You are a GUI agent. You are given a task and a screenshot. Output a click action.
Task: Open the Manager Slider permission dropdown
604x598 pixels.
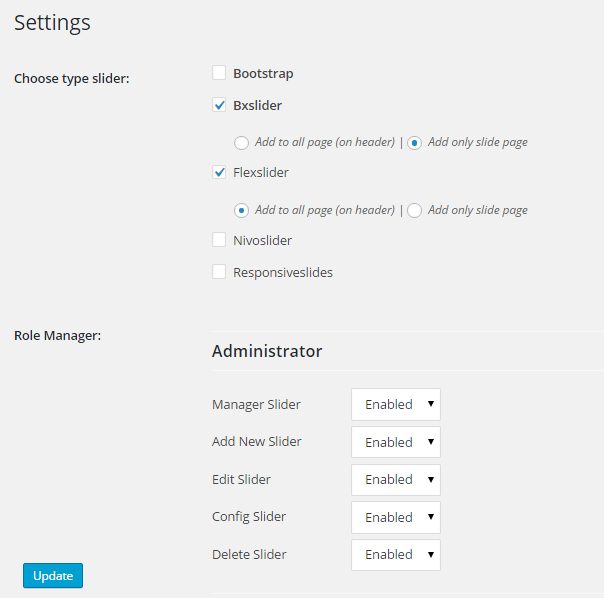(x=396, y=404)
